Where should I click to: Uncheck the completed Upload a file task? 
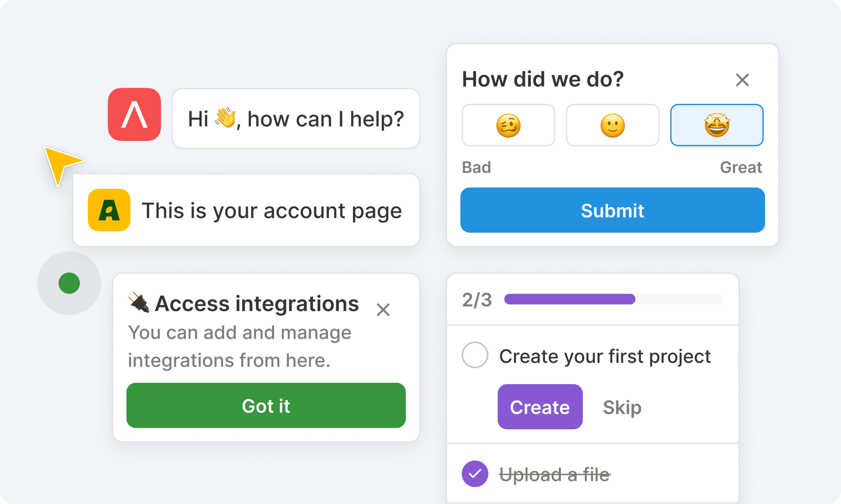475,474
